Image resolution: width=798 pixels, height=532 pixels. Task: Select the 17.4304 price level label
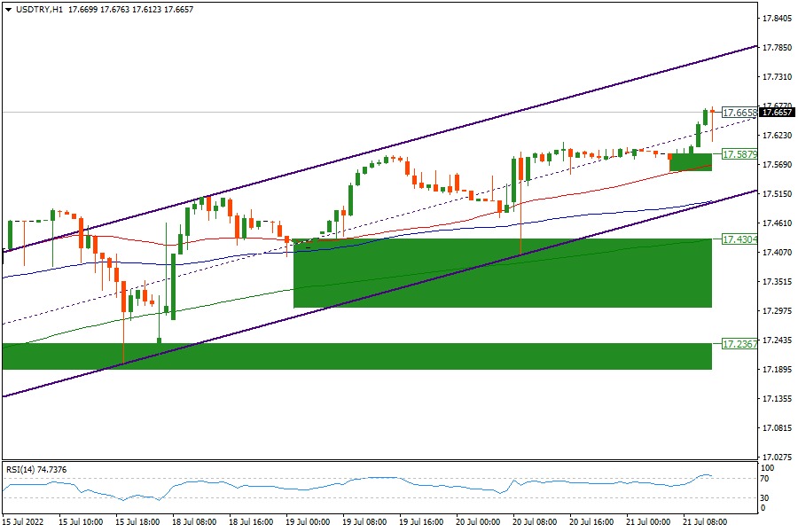coord(739,239)
